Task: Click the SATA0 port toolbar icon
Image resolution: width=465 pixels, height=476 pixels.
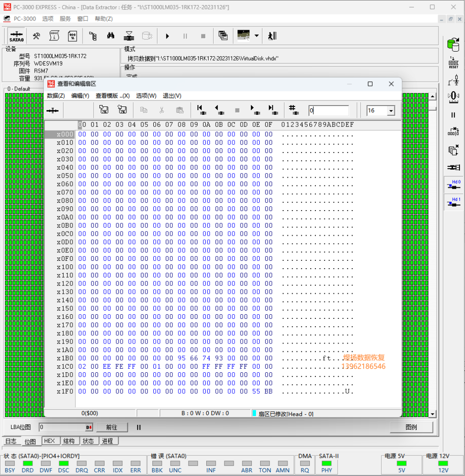Action: pyautogui.click(x=16, y=36)
